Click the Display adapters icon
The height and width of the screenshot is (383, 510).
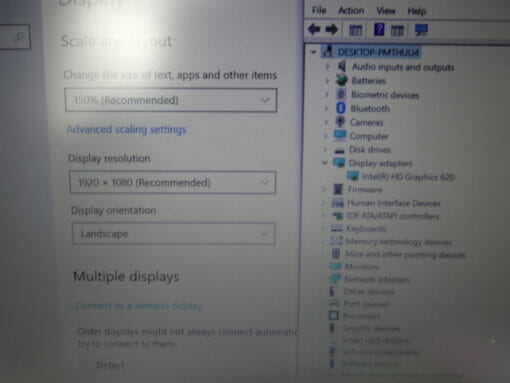pyautogui.click(x=339, y=163)
